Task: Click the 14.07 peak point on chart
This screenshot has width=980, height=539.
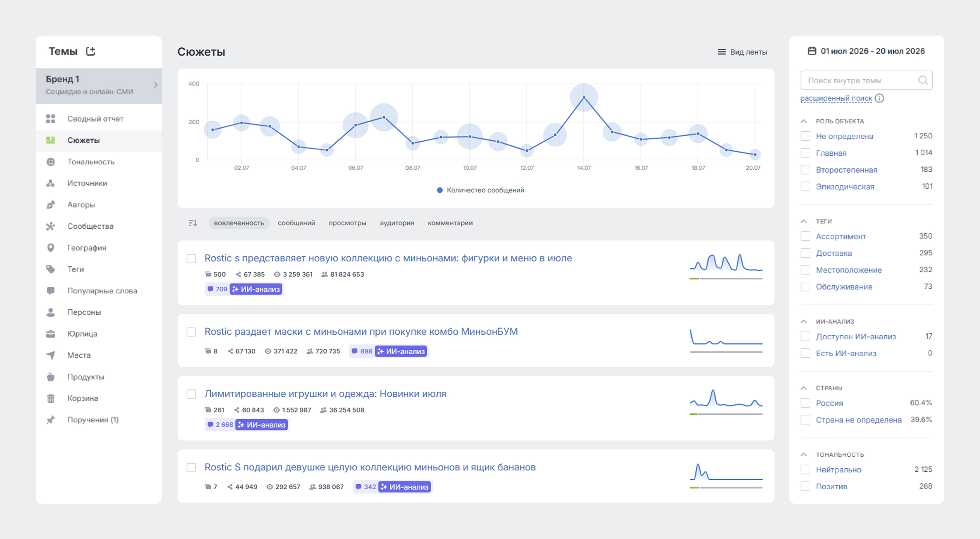Action: click(584, 97)
